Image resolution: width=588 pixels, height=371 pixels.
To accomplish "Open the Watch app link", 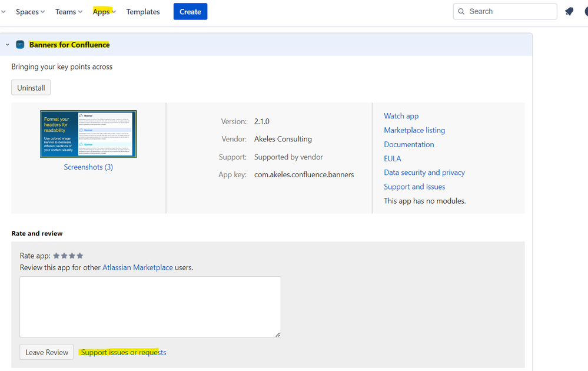I will 401,116.
